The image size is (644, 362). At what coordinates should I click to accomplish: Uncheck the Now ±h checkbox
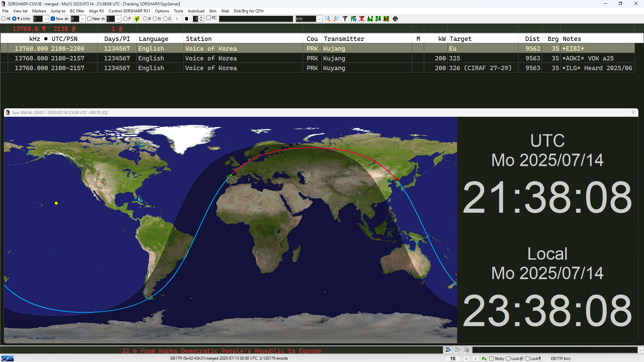point(53,19)
